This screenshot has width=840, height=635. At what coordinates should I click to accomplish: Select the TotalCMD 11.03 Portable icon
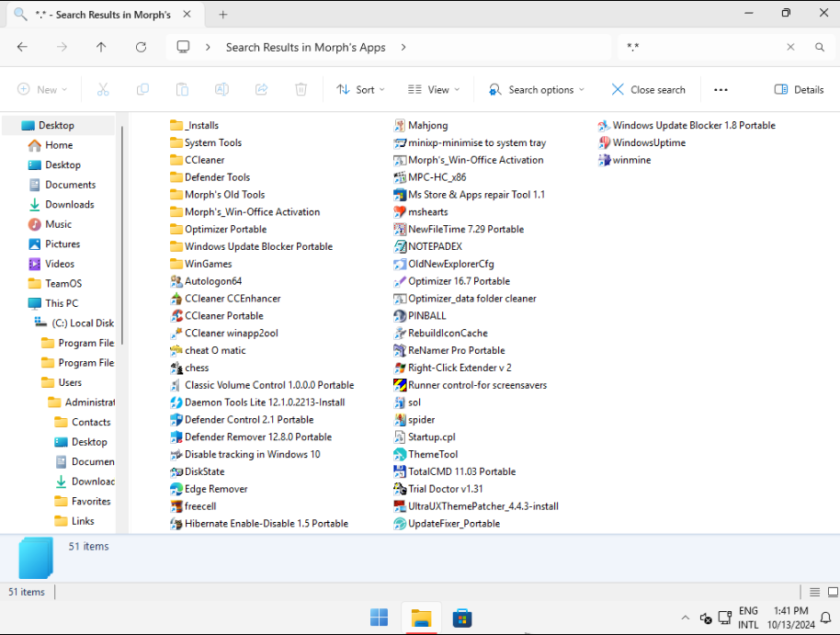pyautogui.click(x=400, y=471)
